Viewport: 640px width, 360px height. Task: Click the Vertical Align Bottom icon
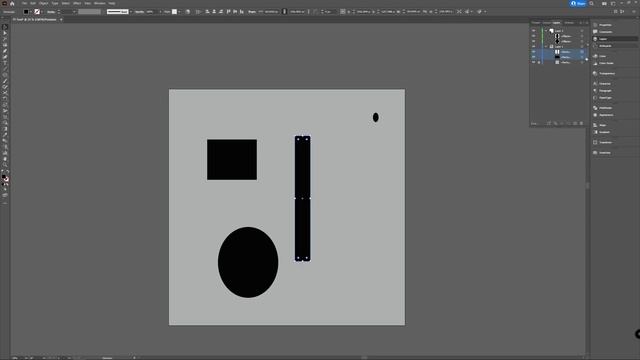click(x=242, y=12)
